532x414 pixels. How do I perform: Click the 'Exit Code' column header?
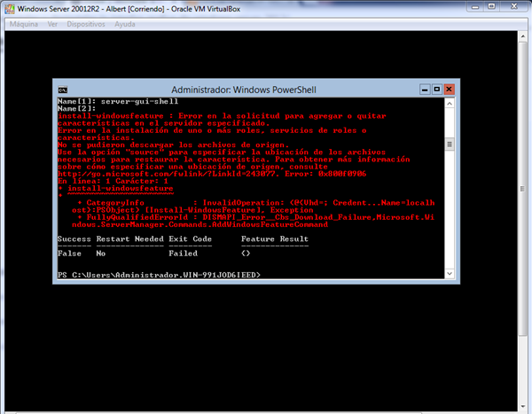pyautogui.click(x=190, y=238)
